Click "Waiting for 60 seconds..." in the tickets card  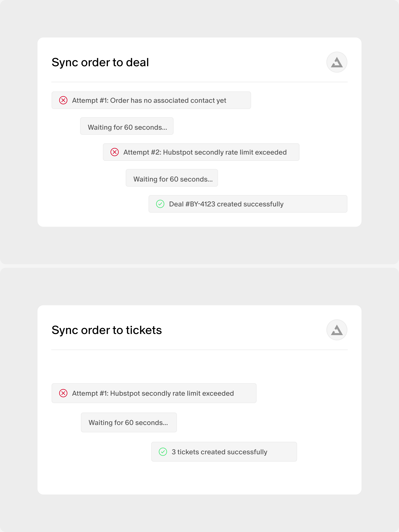point(129,423)
